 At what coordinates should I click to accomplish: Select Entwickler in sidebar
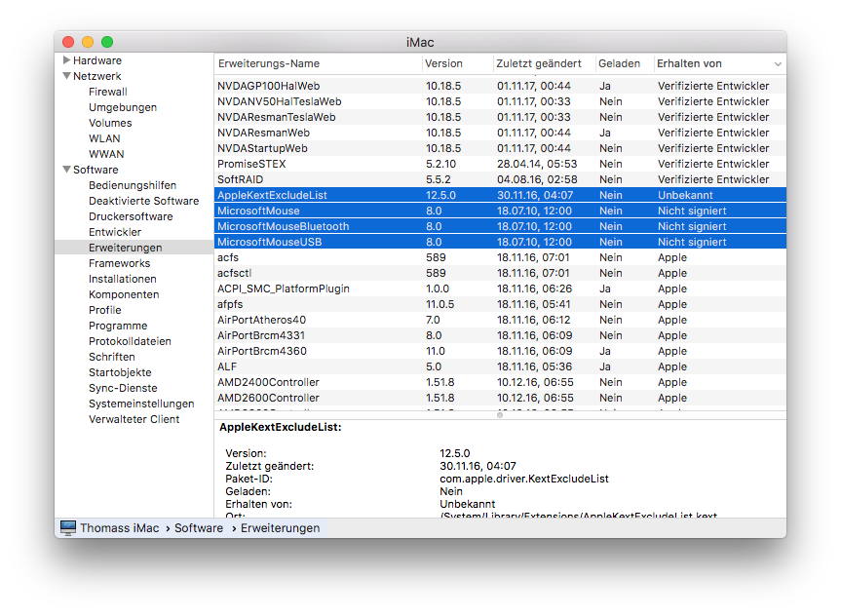(x=115, y=232)
